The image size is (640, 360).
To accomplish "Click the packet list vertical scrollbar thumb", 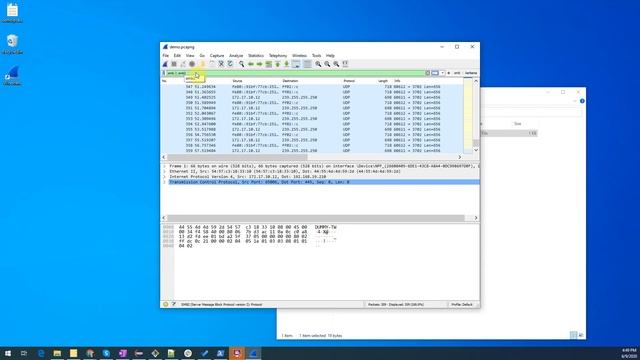I will 476,143.
